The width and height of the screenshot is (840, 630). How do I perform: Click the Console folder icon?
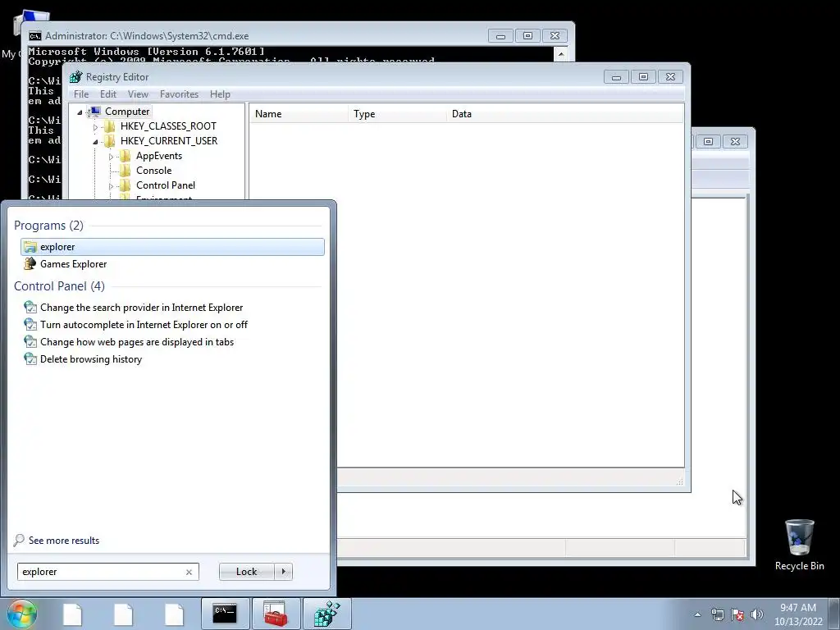click(x=125, y=171)
